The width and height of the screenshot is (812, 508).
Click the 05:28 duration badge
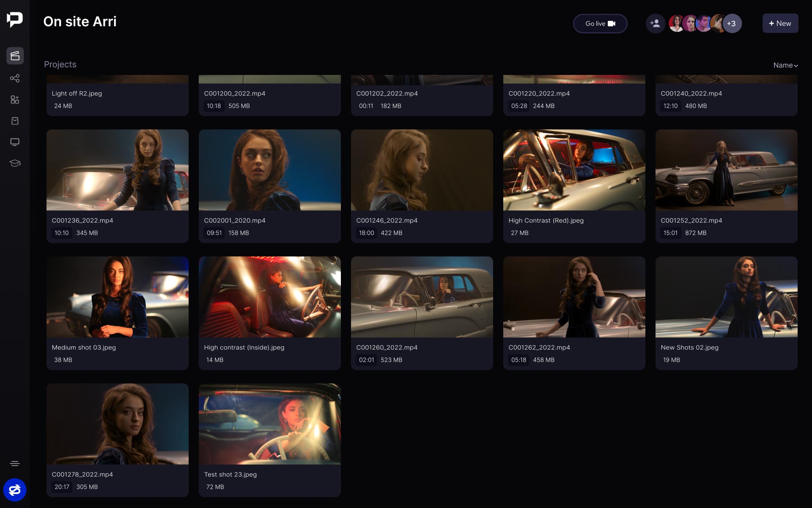point(519,106)
